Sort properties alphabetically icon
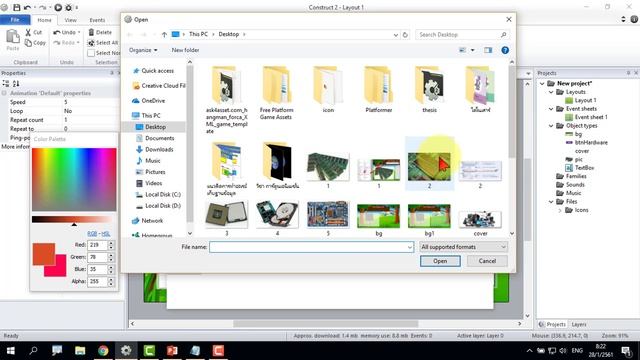The height and width of the screenshot is (360, 640). pos(16,84)
